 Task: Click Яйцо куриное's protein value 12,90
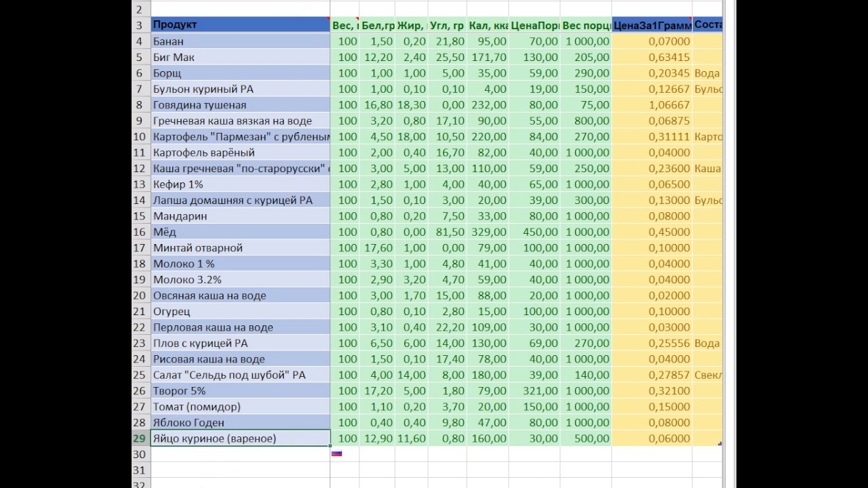tap(377, 439)
